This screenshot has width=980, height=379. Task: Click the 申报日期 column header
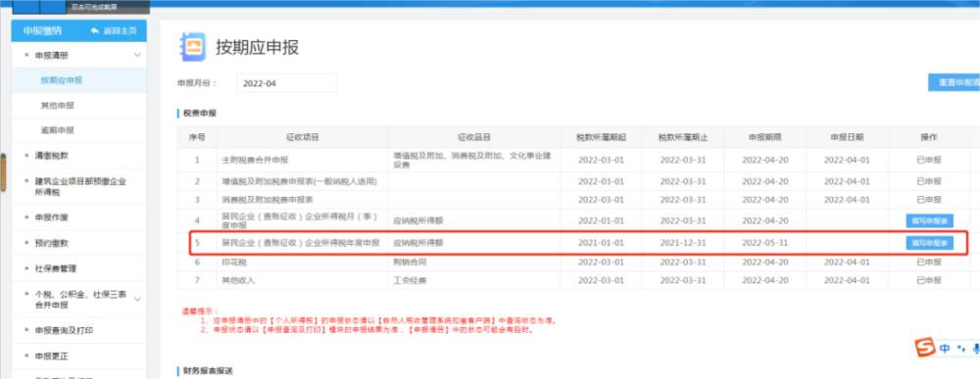tap(847, 137)
